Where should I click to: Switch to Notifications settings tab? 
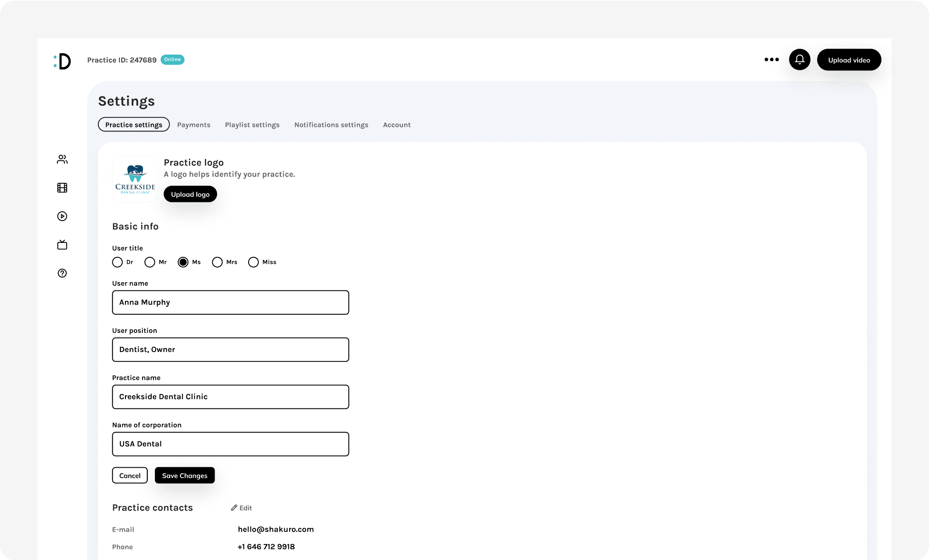point(331,125)
